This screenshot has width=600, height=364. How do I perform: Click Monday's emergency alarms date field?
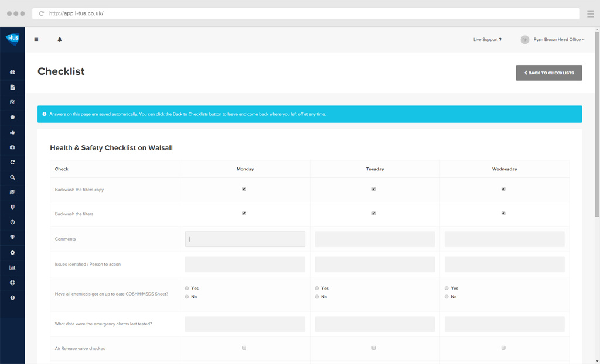(245, 324)
